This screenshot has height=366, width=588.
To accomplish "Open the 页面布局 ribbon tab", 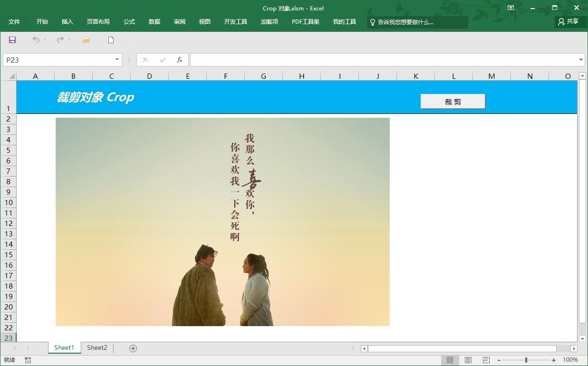I will click(x=98, y=22).
